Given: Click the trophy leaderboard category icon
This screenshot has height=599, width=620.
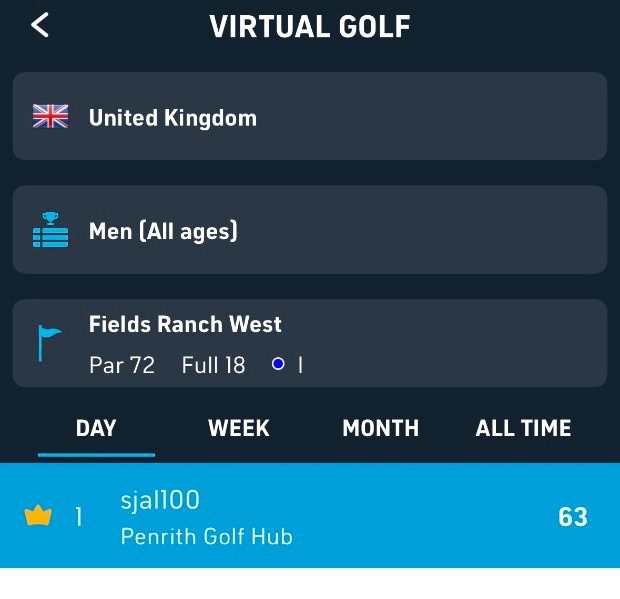Looking at the screenshot, I should [50, 230].
